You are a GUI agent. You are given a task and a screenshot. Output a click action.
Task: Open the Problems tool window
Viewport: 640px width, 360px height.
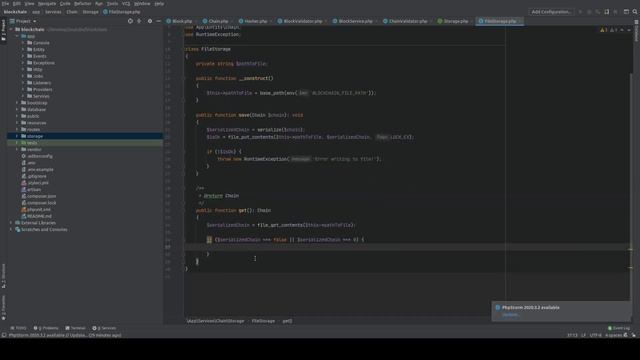pos(46,328)
